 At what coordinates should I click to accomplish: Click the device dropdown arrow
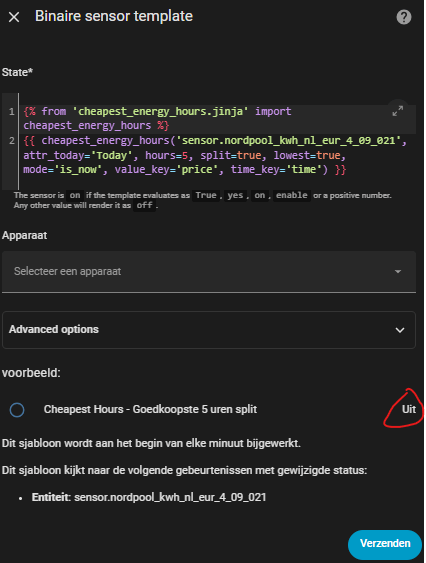[398, 271]
